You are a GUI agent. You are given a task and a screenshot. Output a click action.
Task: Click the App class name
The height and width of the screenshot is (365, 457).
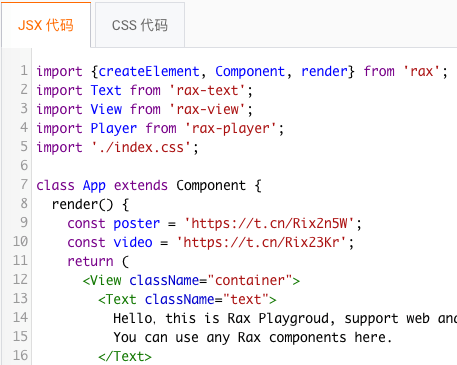[x=94, y=185]
